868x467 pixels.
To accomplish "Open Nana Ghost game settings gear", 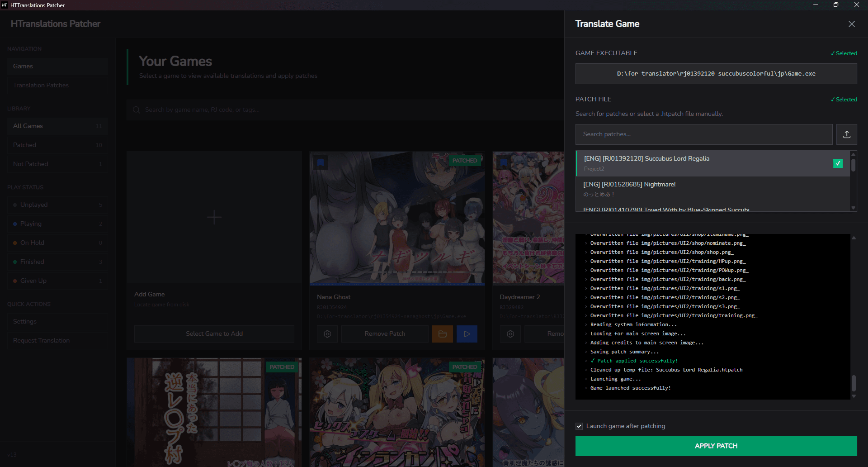I will (x=327, y=334).
